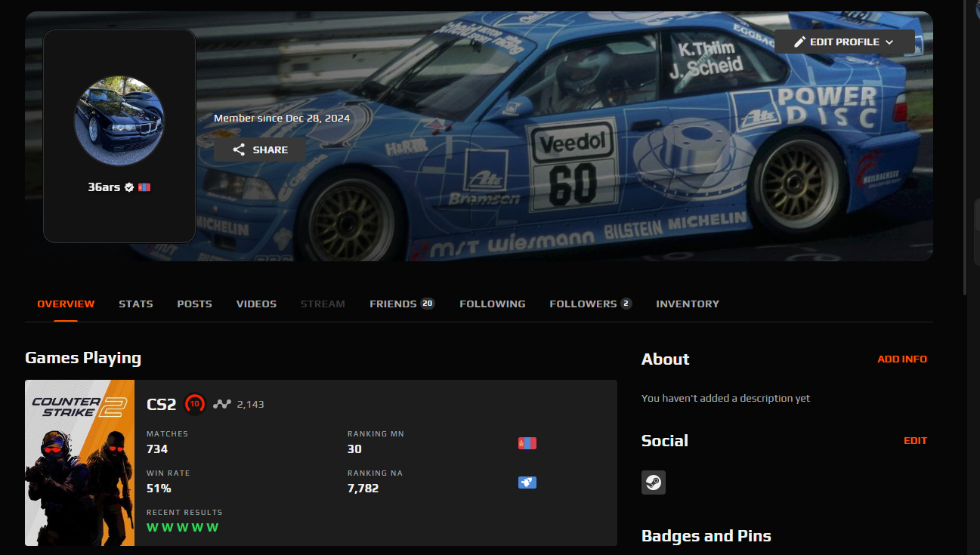The height and width of the screenshot is (555, 980).
Task: Click the 51% win rate value
Action: [x=159, y=489]
